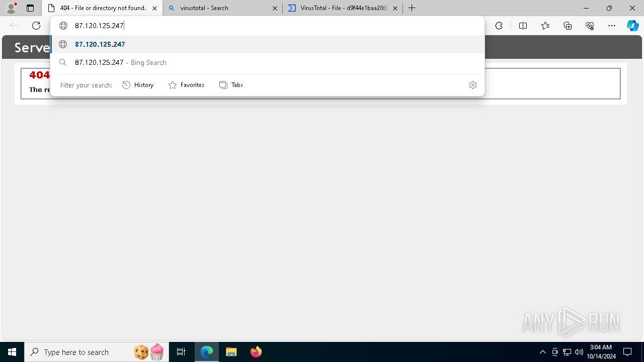Filter suggestions by Favorites
This screenshot has width=644, height=362.
[x=186, y=85]
